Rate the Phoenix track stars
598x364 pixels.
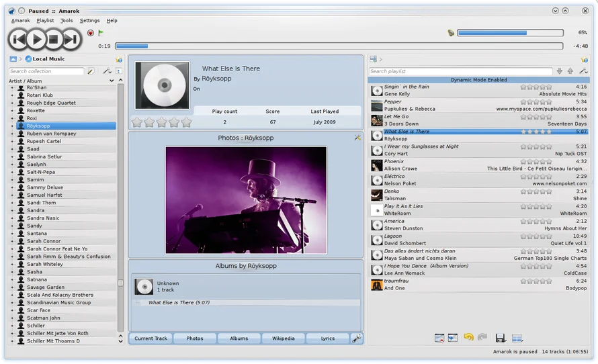click(x=536, y=162)
